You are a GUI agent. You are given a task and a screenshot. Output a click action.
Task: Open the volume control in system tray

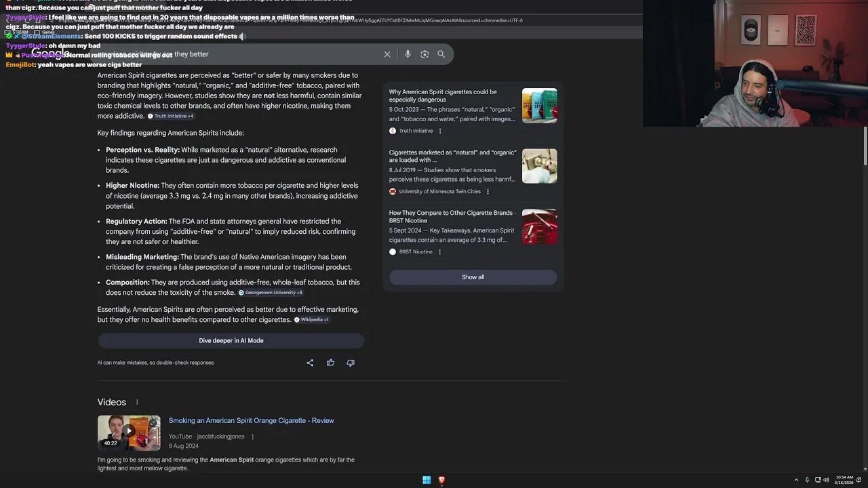tap(826, 480)
